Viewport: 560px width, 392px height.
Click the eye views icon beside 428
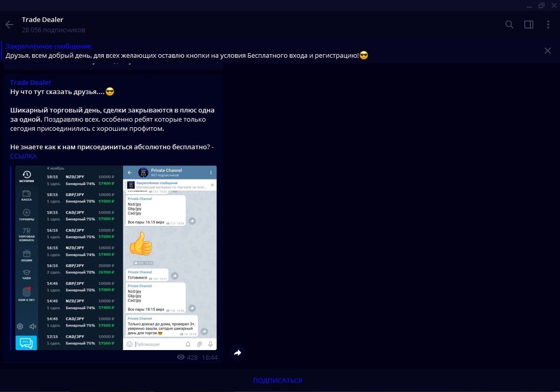[x=181, y=357]
